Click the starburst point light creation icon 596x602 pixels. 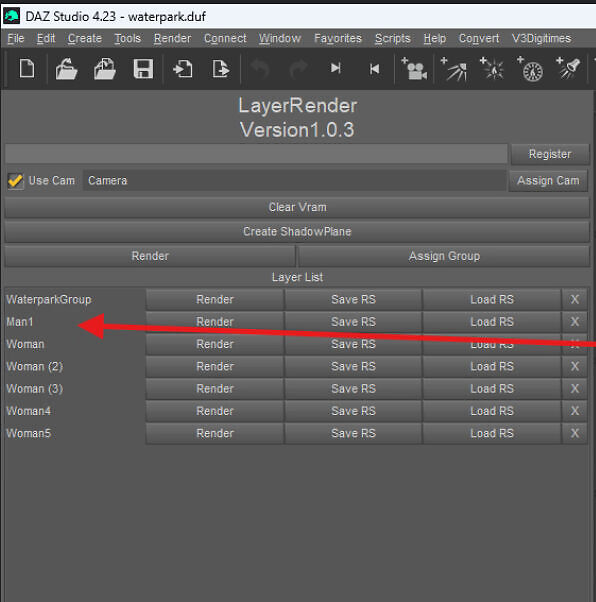pos(492,69)
